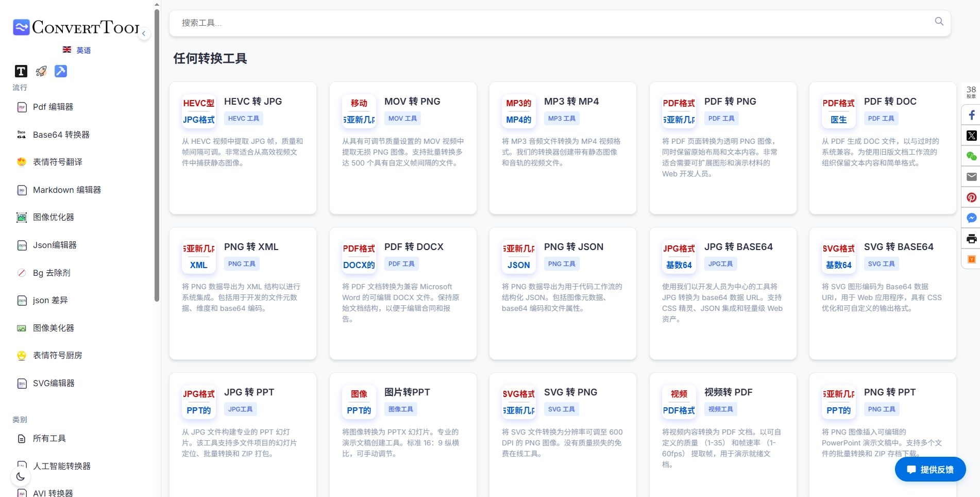Click the black T icon in sidebar

[x=21, y=71]
